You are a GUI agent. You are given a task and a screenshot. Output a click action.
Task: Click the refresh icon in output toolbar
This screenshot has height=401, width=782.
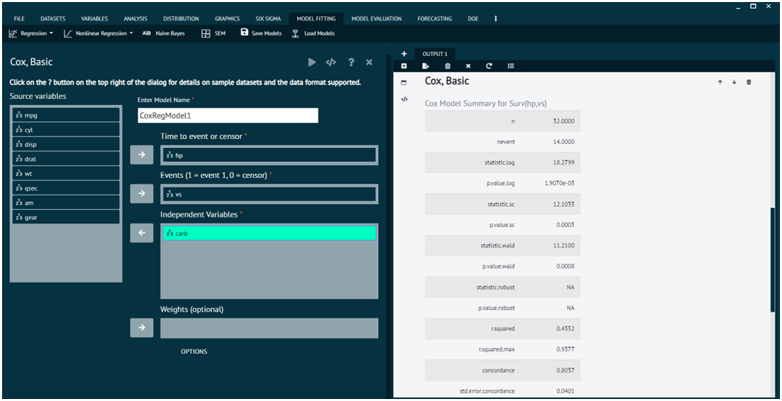489,66
